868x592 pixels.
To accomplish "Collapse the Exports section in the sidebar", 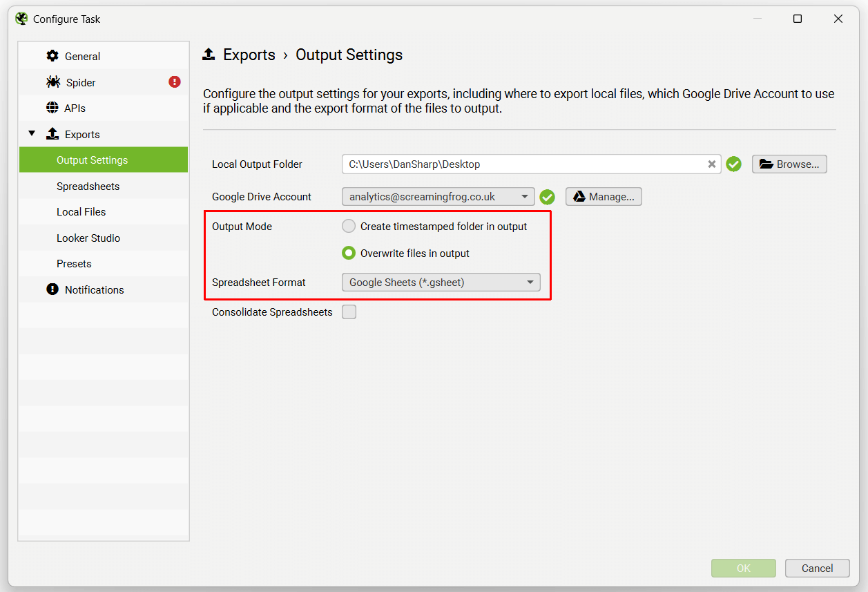I will tap(31, 133).
